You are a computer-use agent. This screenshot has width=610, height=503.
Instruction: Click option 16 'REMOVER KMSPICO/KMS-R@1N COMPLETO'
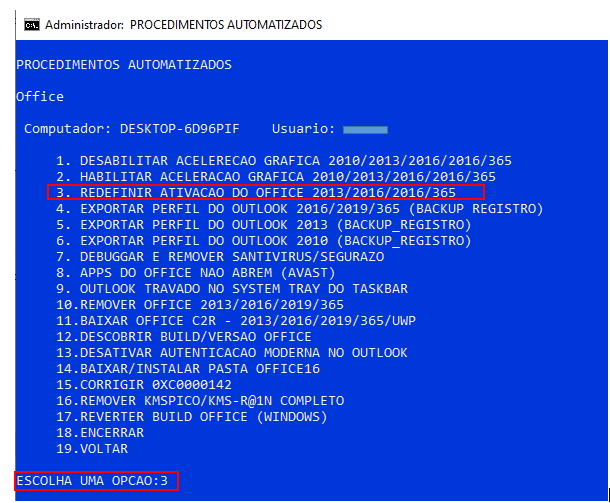pos(200,401)
